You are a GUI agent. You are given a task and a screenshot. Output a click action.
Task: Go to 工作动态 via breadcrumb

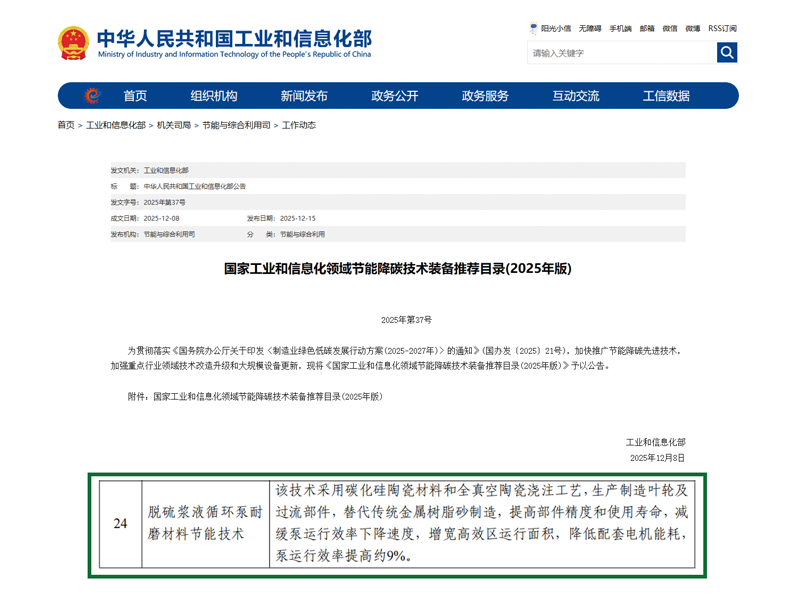298,125
